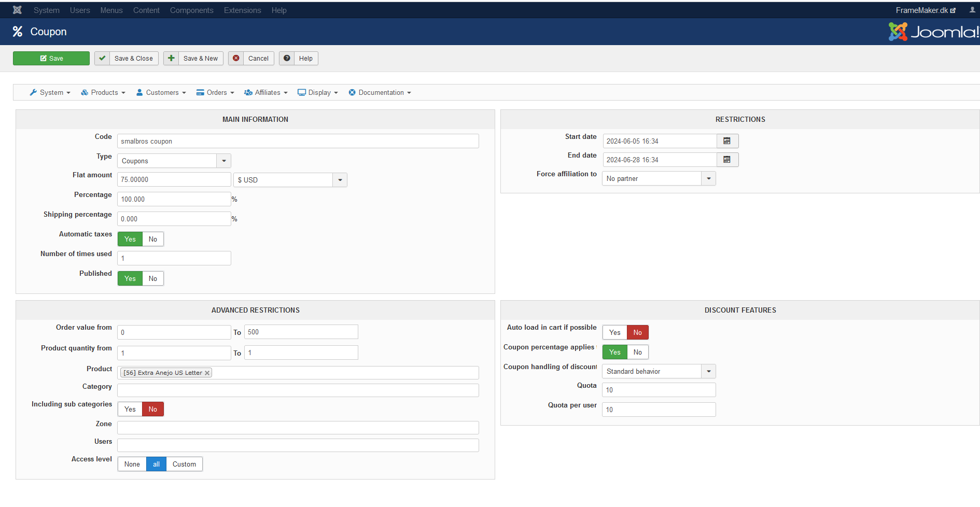The width and height of the screenshot is (980, 507).
Task: Select None for Access level
Action: (132, 464)
